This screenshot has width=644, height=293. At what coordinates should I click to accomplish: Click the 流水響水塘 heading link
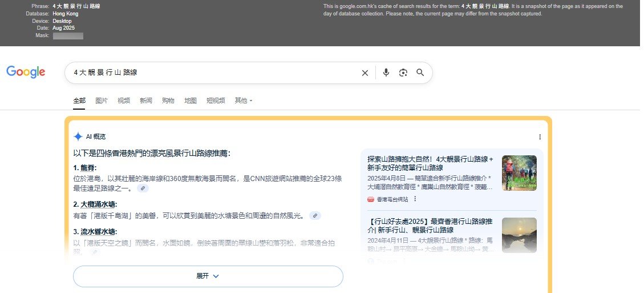coord(99,231)
